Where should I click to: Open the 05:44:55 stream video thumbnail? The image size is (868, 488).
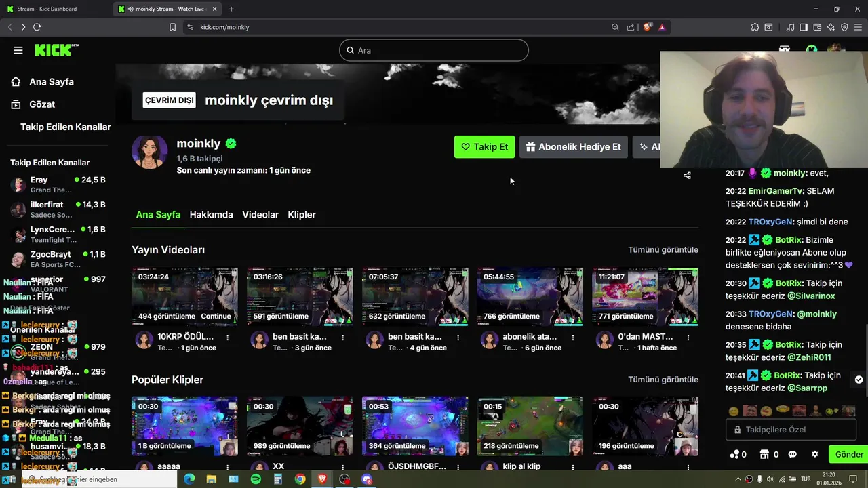(x=530, y=297)
